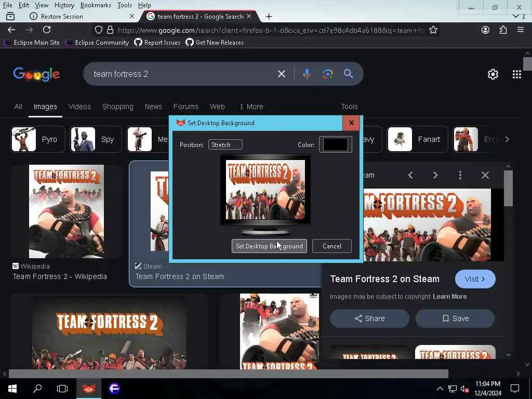
Task: Switch to the Forums results tab
Action: (185, 107)
